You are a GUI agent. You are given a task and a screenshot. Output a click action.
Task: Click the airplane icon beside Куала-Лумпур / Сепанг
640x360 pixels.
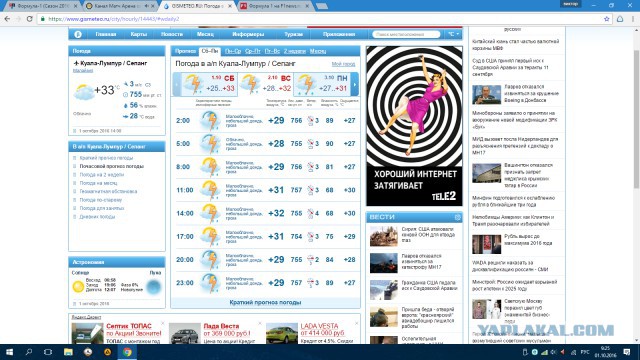[x=76, y=63]
